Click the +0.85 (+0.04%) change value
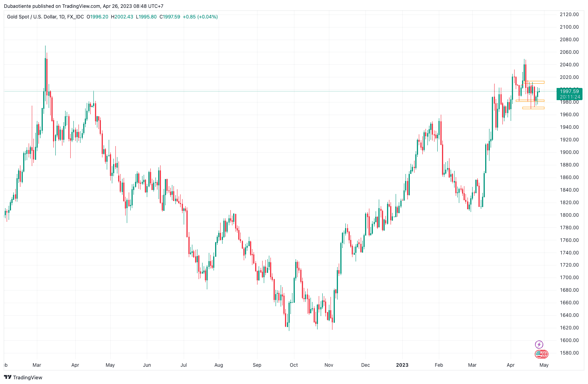This screenshot has height=384, width=588. pos(200,17)
